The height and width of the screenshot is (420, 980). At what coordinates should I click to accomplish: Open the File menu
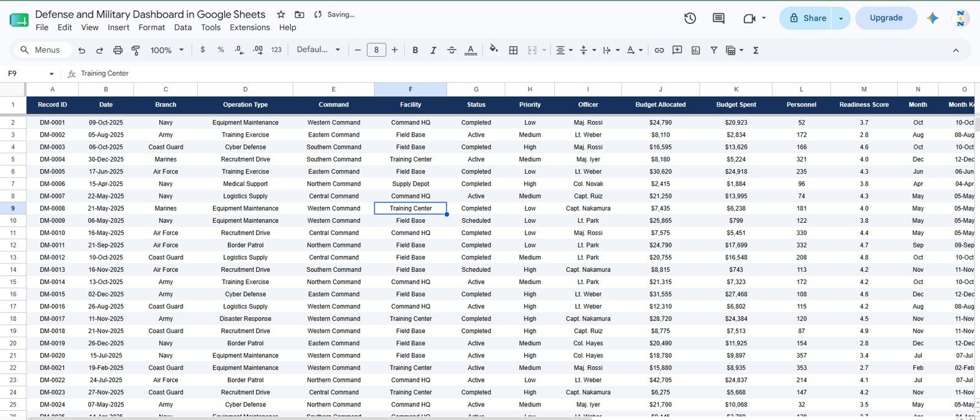point(42,28)
